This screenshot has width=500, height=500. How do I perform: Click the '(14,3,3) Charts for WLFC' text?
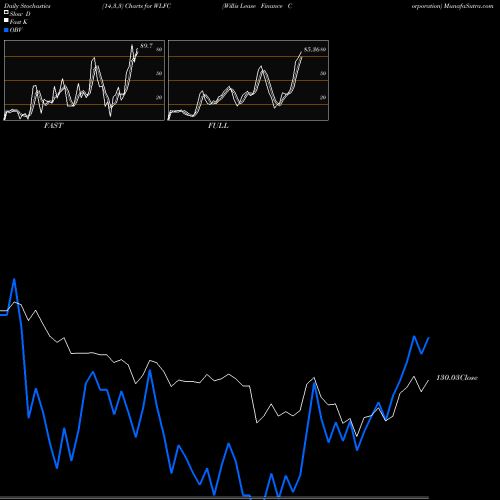point(137,6)
